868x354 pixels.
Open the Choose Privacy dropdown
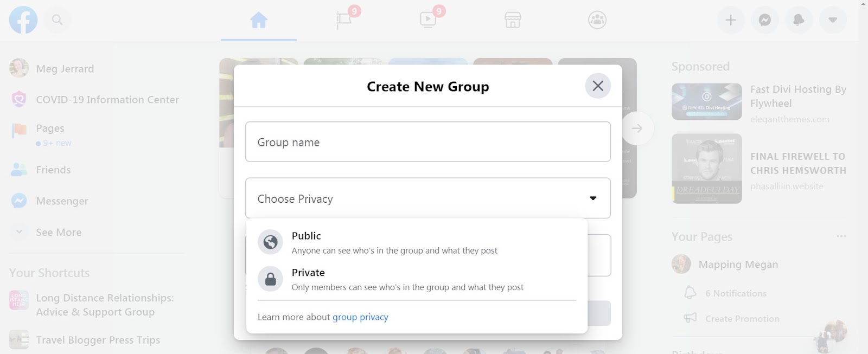(428, 198)
